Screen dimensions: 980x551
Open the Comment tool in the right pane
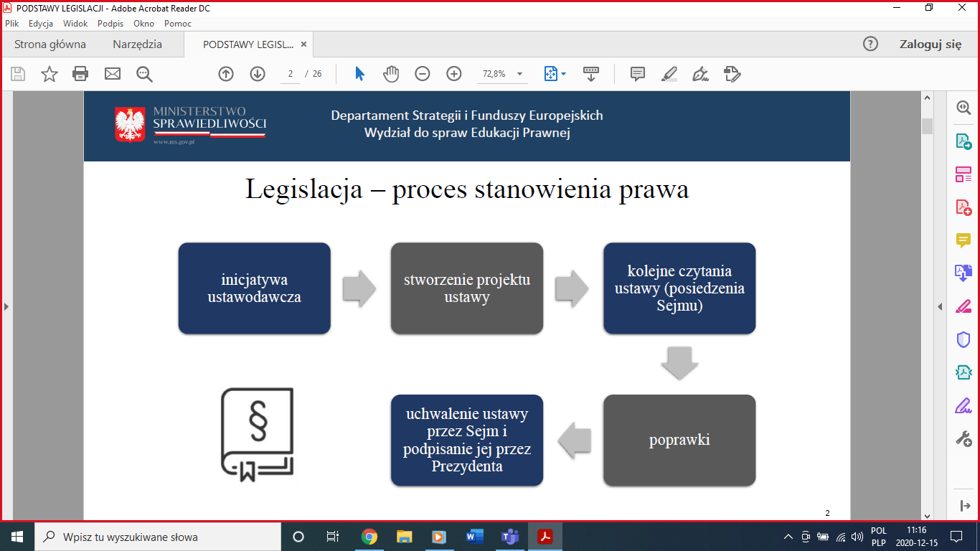(x=963, y=240)
